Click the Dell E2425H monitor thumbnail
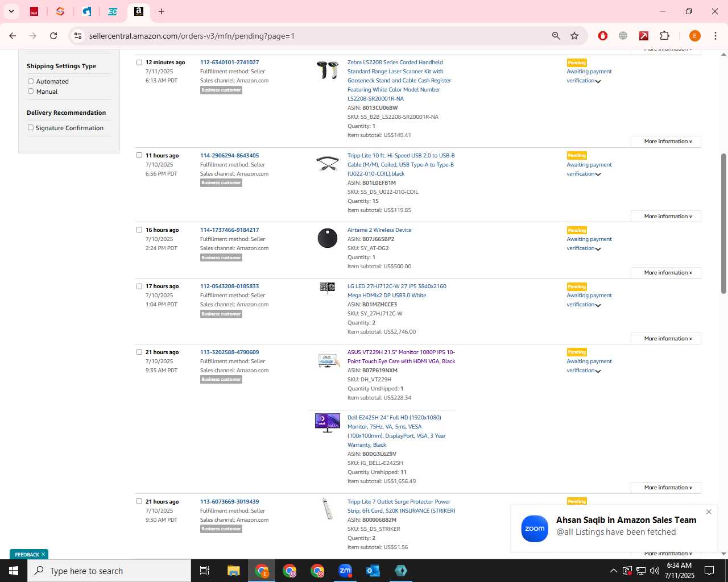This screenshot has width=728, height=582. [x=328, y=423]
